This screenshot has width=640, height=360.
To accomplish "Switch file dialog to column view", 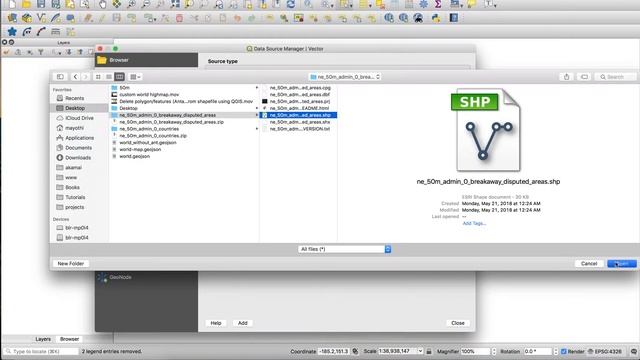I will click(119, 77).
